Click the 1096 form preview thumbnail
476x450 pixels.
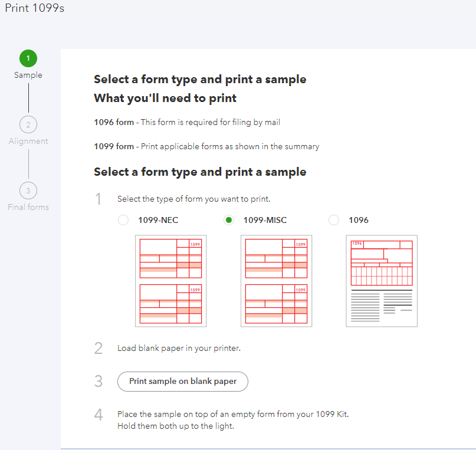point(382,281)
